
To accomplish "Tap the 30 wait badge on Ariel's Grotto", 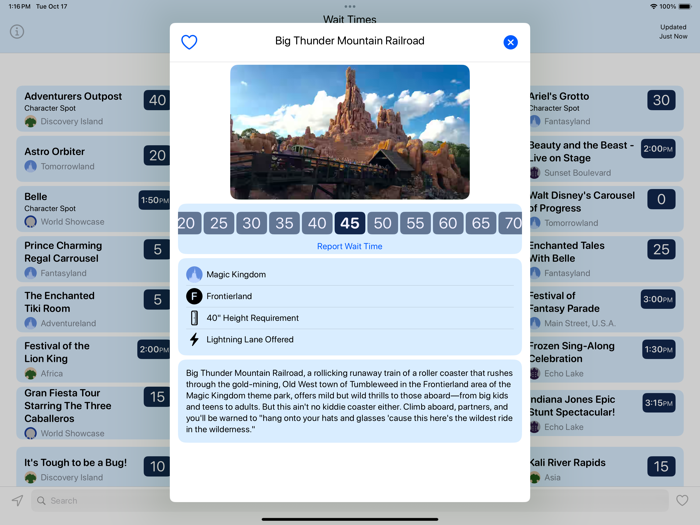I will [x=661, y=100].
